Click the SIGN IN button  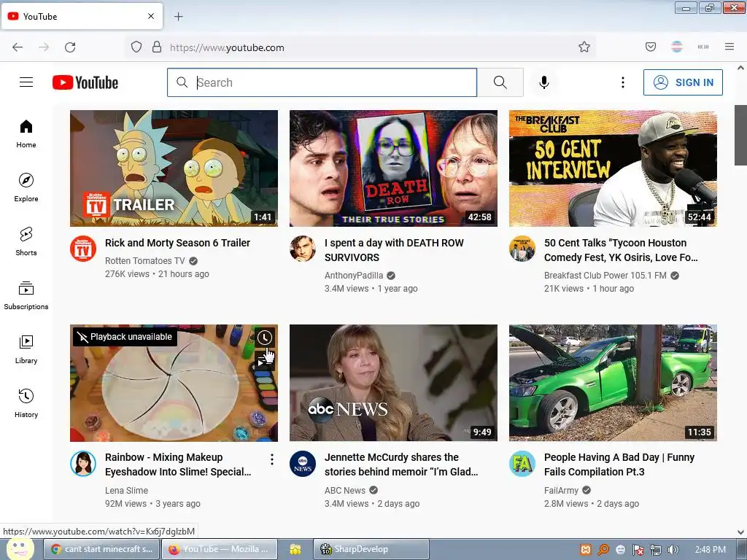[683, 82]
